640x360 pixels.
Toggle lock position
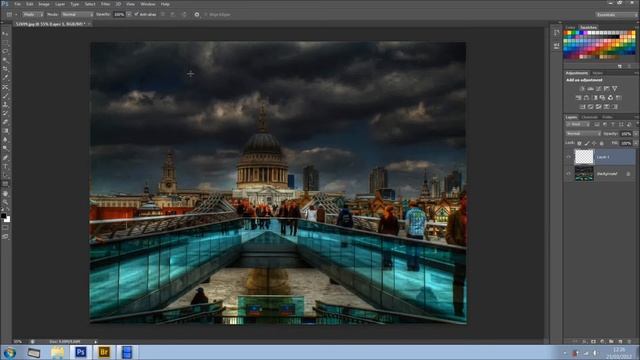pyautogui.click(x=594, y=143)
